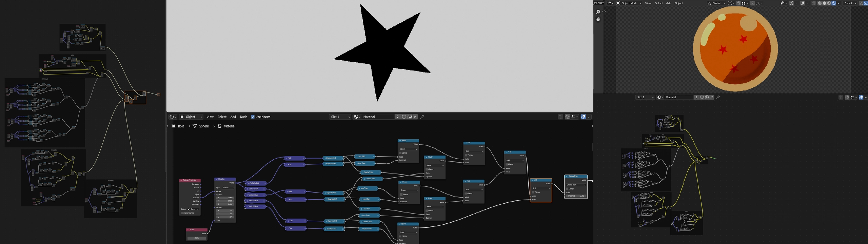Toggle overlays in the center node editor
Image resolution: width=868 pixels, height=244 pixels.
point(583,117)
